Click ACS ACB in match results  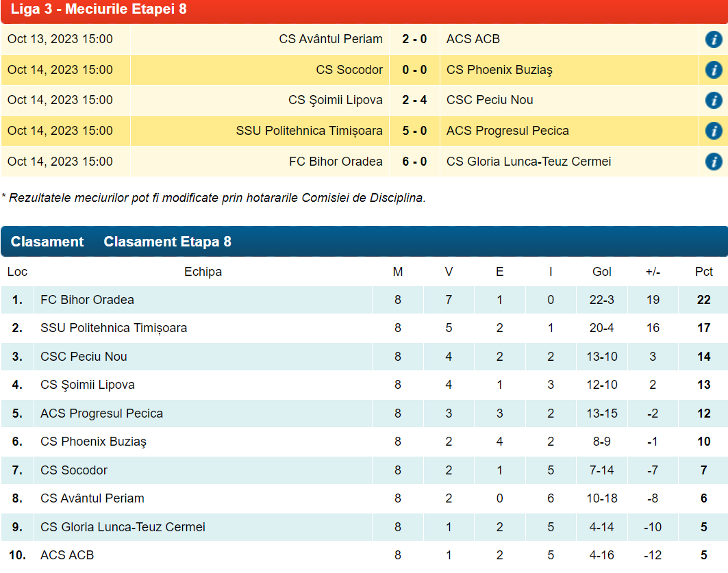(473, 39)
